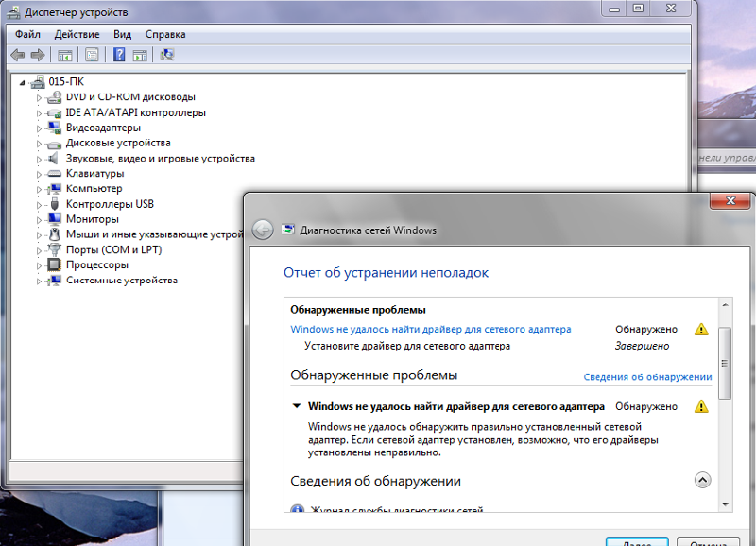The image size is (756, 546).
Task: Click the Видеоадаптеры icon
Action: click(x=54, y=128)
